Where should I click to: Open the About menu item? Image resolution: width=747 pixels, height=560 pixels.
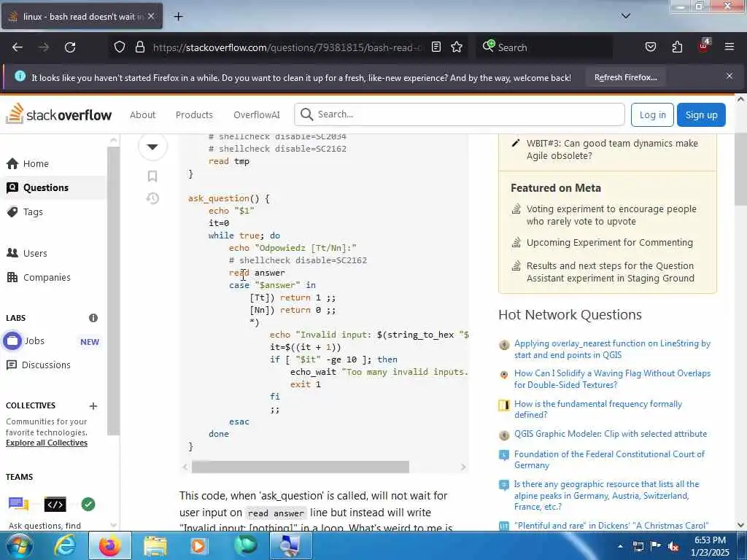coord(142,114)
